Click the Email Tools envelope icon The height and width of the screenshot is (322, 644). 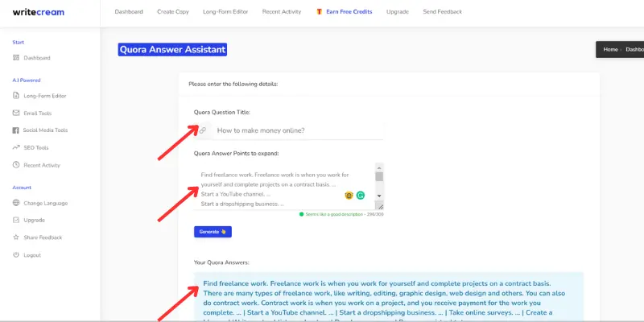[16, 113]
